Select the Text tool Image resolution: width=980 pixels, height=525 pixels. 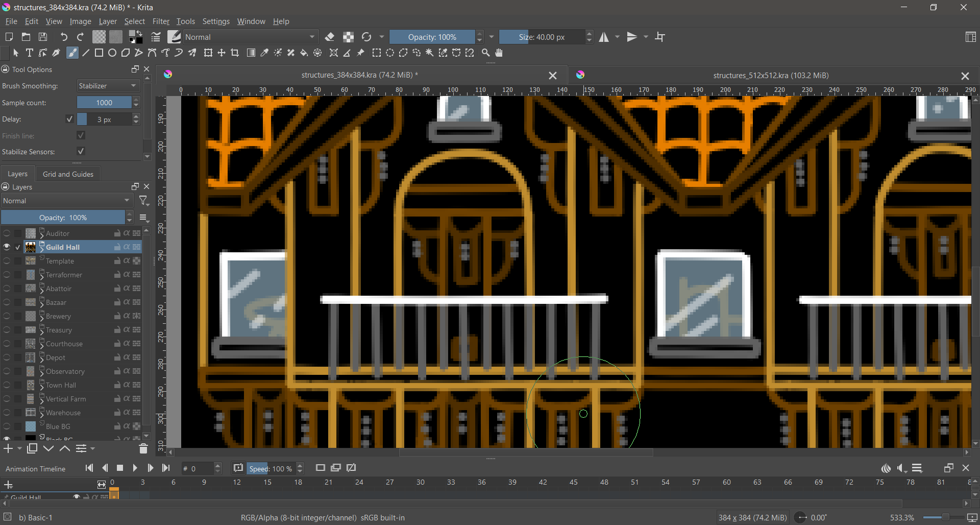30,53
